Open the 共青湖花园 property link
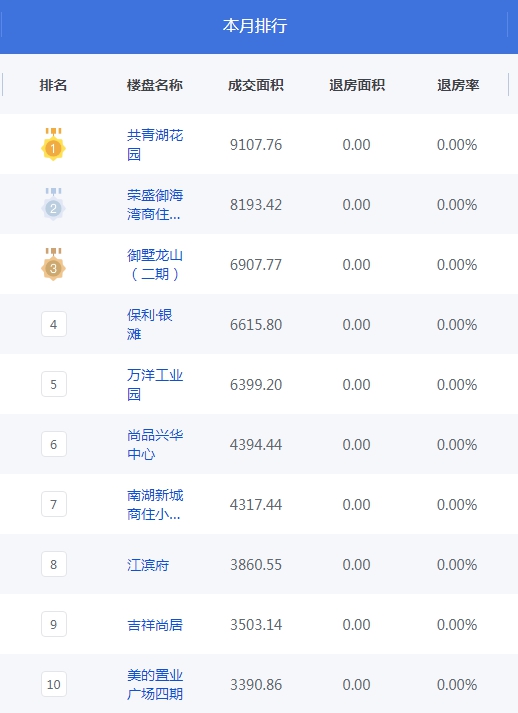 tap(155, 144)
